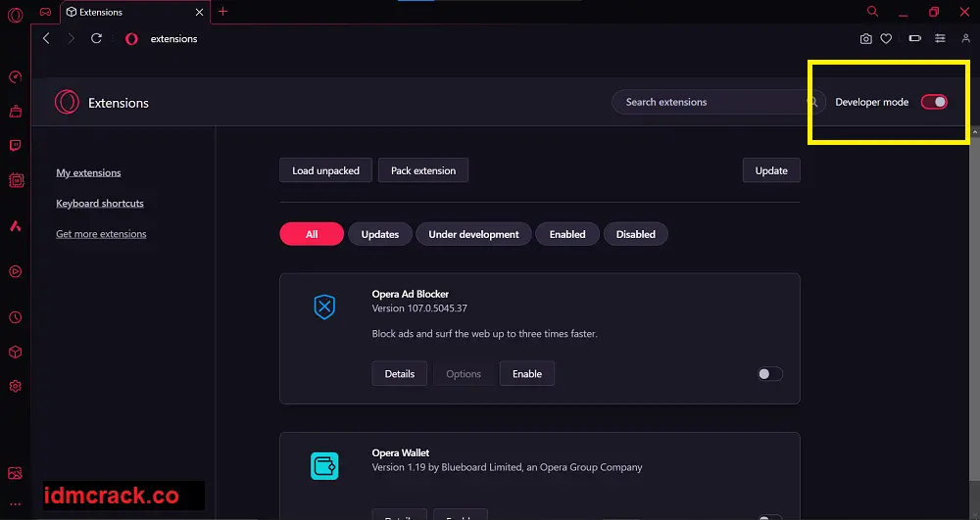980x520 pixels.
Task: Open Aria AI in the sidebar
Action: 16,226
